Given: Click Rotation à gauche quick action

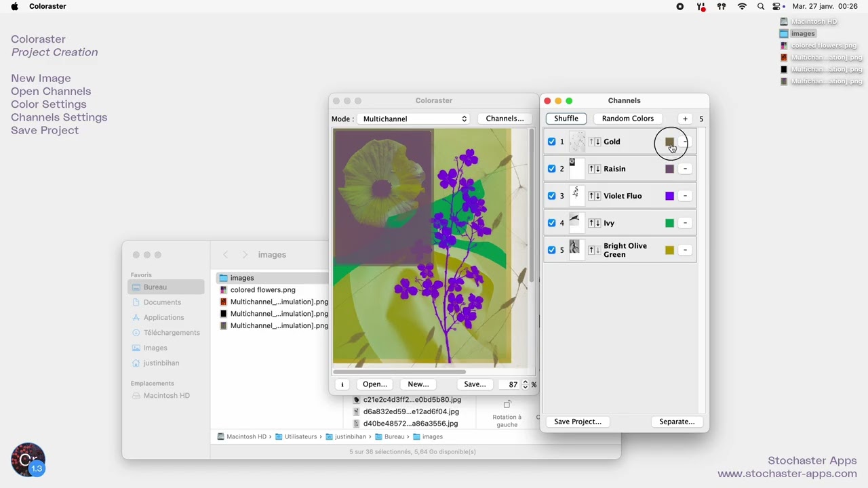Looking at the screenshot, I should (x=507, y=413).
